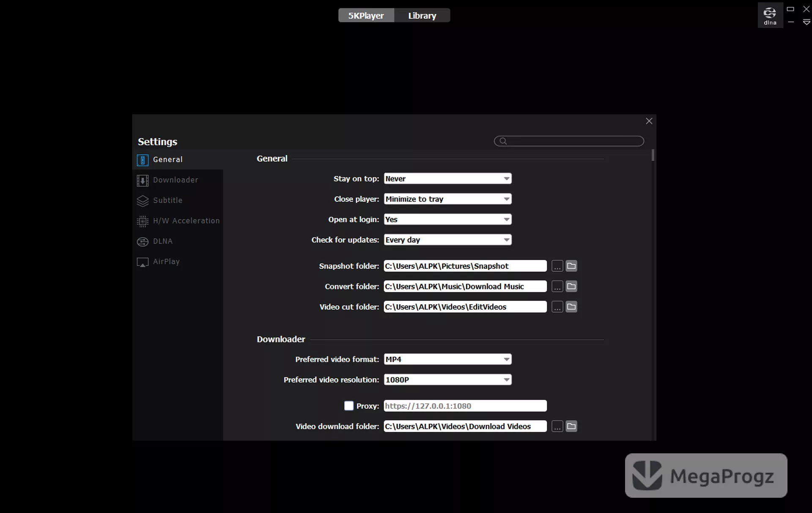812x513 pixels.
Task: Open the Preferred video resolution dropdown
Action: [448, 380]
